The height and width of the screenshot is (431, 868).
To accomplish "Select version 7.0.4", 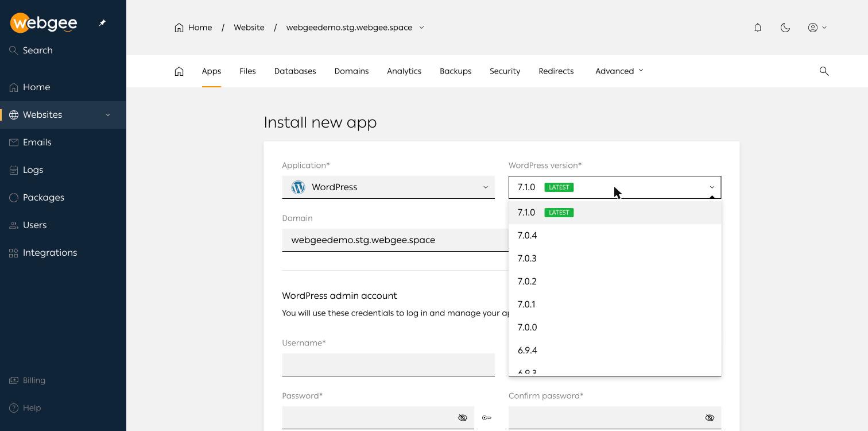I will click(x=615, y=236).
